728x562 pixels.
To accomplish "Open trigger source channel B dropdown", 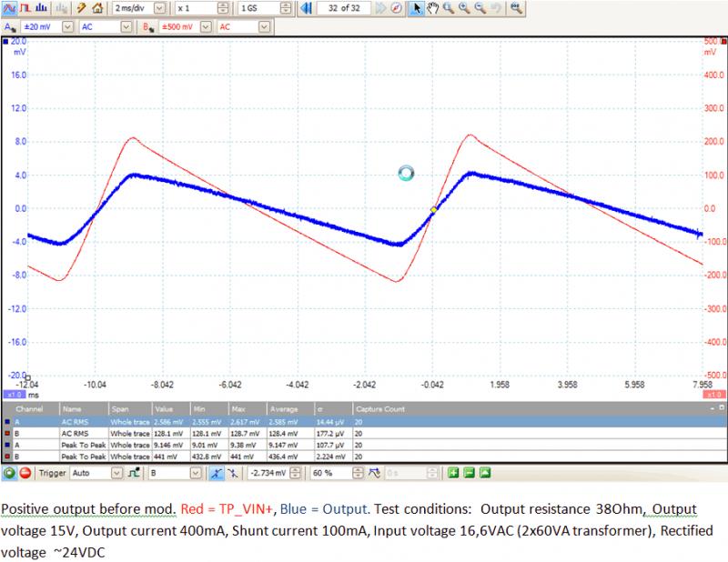I will tap(194, 473).
